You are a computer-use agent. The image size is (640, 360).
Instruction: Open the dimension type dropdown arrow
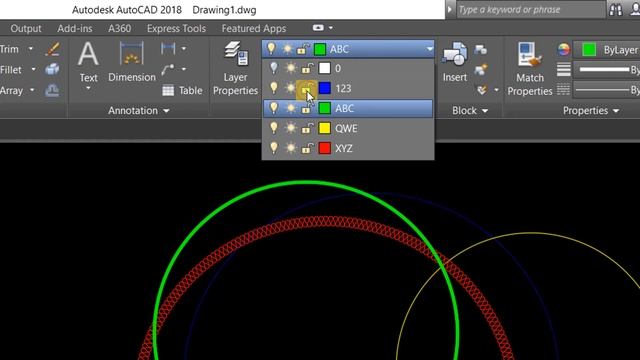tap(184, 49)
